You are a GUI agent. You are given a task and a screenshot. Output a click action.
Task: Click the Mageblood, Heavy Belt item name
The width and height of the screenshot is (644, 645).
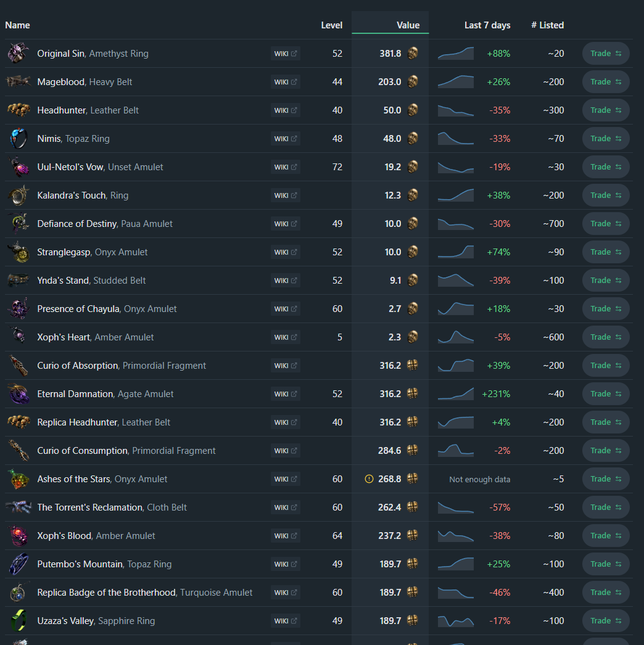(x=85, y=82)
